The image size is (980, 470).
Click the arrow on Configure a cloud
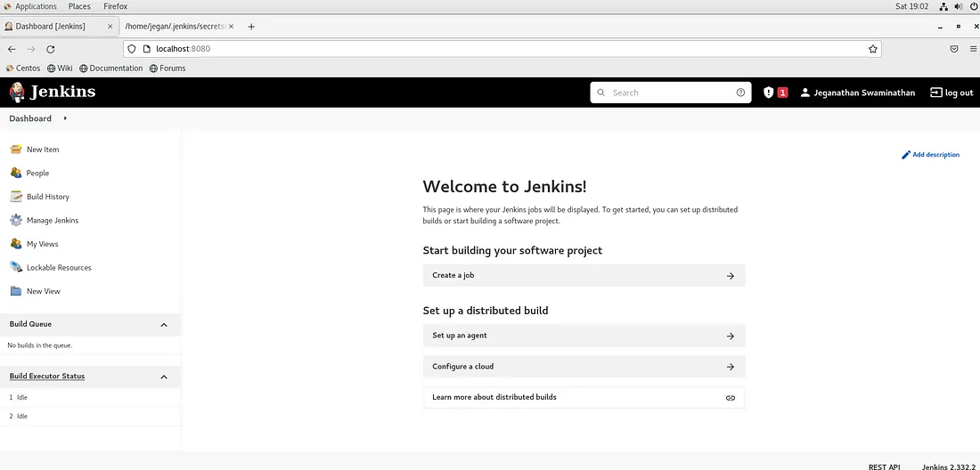coord(730,367)
